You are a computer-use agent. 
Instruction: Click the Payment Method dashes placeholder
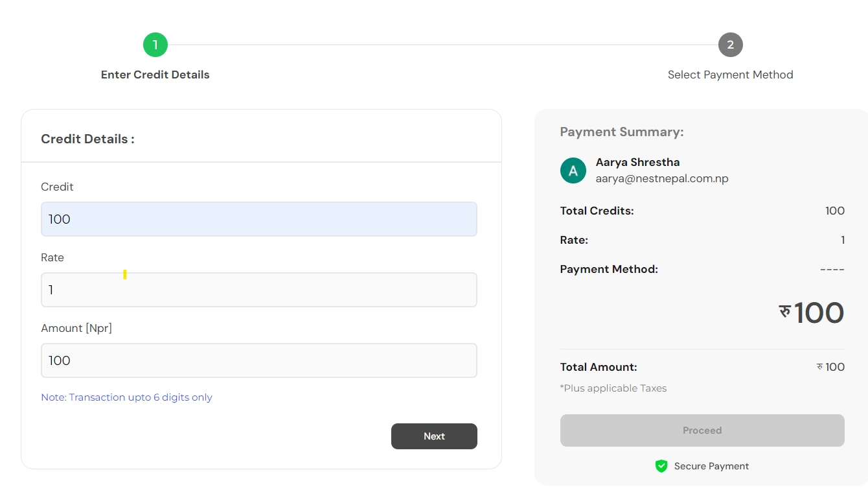click(x=832, y=269)
